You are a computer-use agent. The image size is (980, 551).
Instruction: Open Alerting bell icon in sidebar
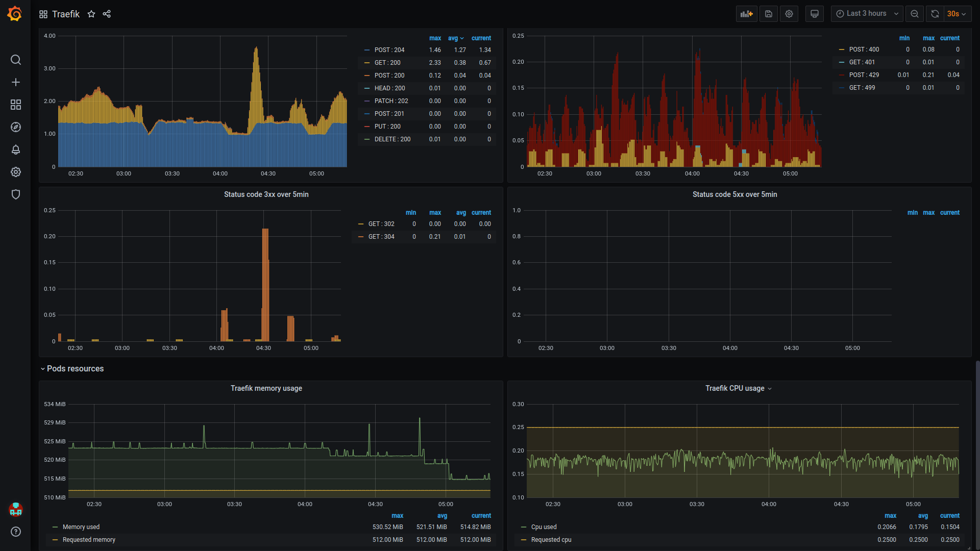coord(16,149)
